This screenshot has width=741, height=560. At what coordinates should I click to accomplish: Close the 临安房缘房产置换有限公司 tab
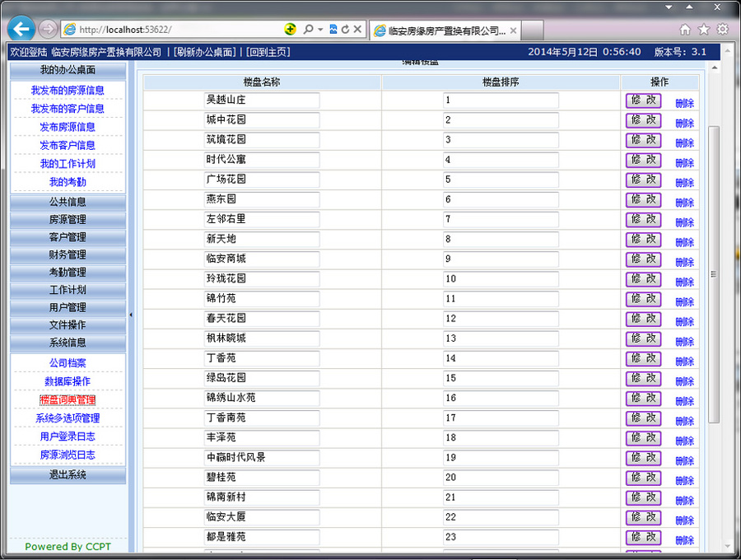pos(513,30)
